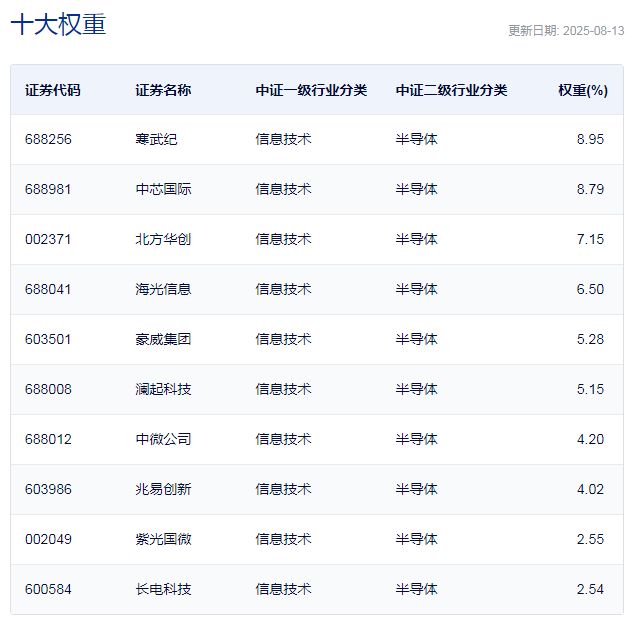Click the 权重(%) column header
This screenshot has height=620, width=632.
tap(582, 90)
